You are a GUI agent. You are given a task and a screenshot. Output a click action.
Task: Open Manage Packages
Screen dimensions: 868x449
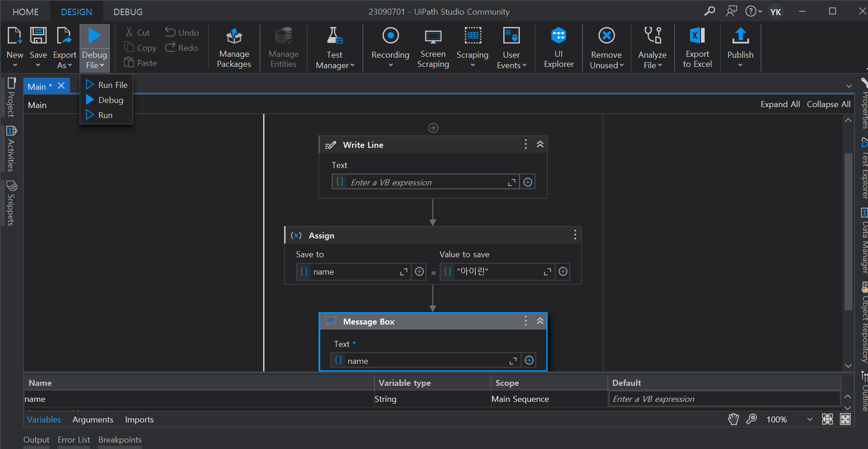[x=234, y=48]
